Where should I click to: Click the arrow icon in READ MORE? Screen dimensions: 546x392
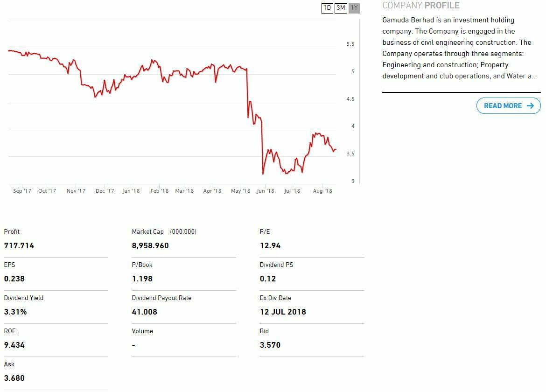tap(530, 106)
